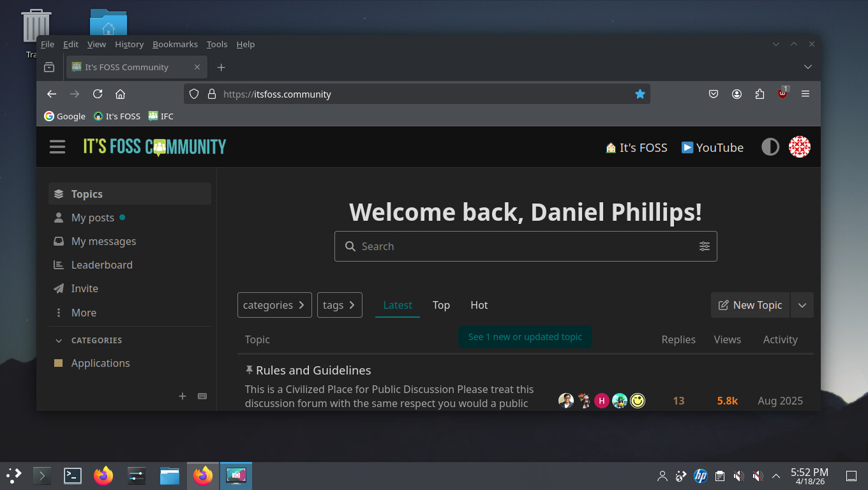The width and height of the screenshot is (868, 490).
Task: Open search advanced filters icon
Action: [x=704, y=246]
